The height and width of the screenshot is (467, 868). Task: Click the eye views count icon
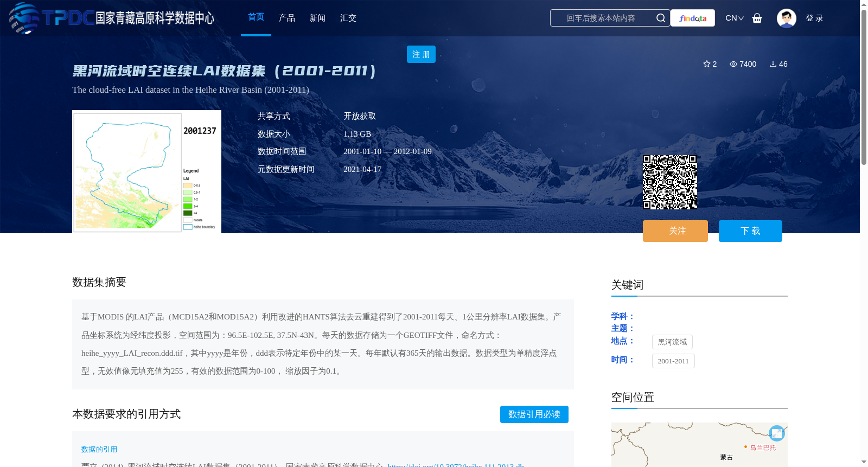(x=733, y=64)
